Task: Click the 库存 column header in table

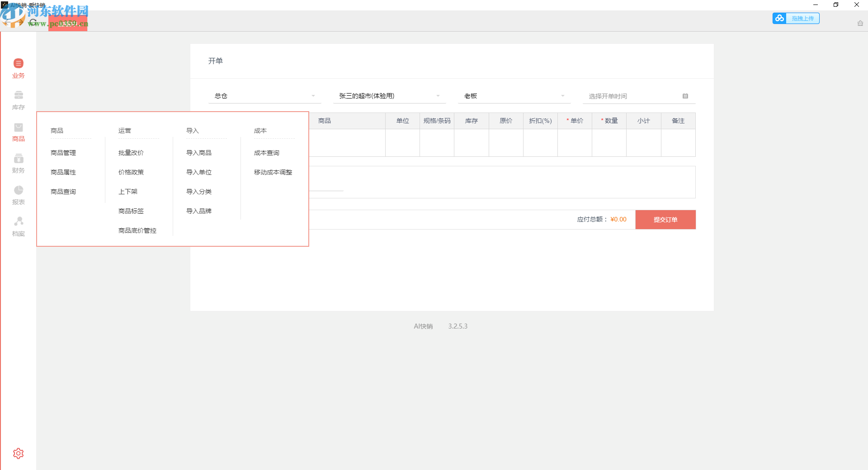Action: coord(472,121)
